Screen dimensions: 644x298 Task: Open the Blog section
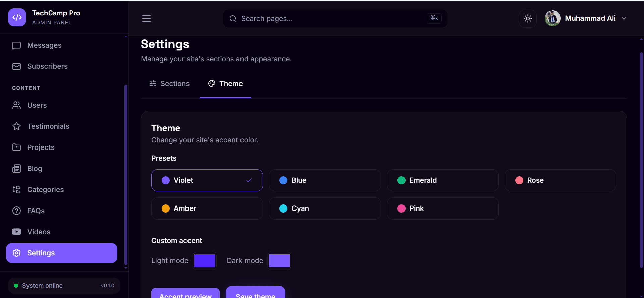62,169
